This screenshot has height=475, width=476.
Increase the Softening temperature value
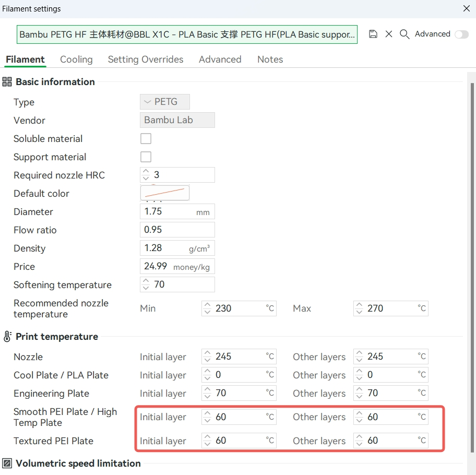pyautogui.click(x=146, y=281)
